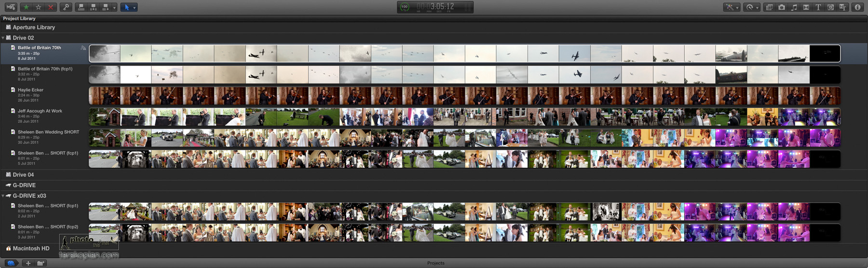This screenshot has width=868, height=268.
Task: Click the New Folder button
Action: [41, 263]
